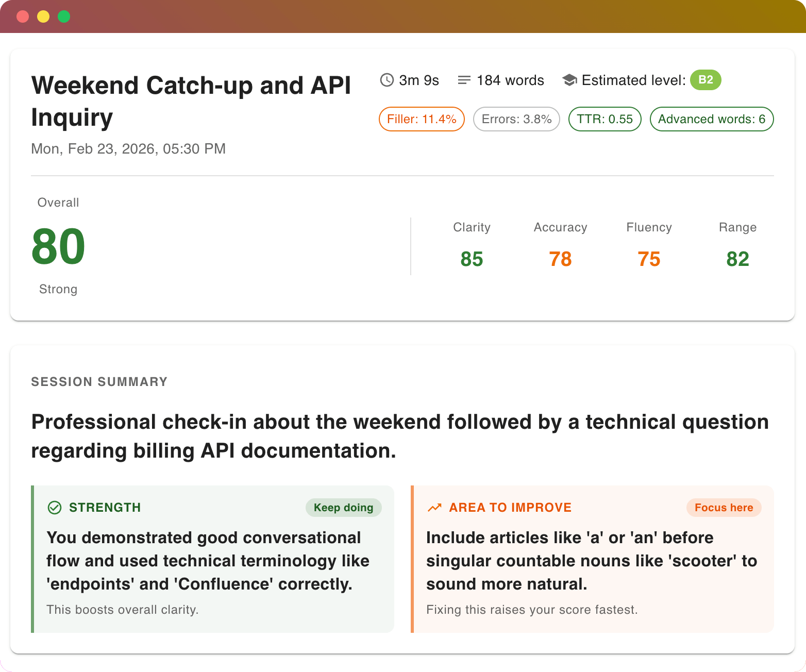Click the trending-up arrow improvement icon
The height and width of the screenshot is (672, 806).
(x=434, y=508)
